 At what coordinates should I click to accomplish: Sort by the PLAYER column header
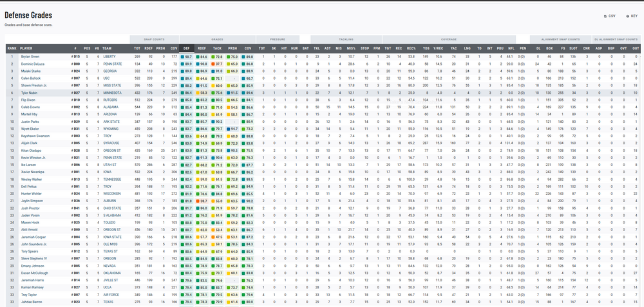[x=26, y=48]
